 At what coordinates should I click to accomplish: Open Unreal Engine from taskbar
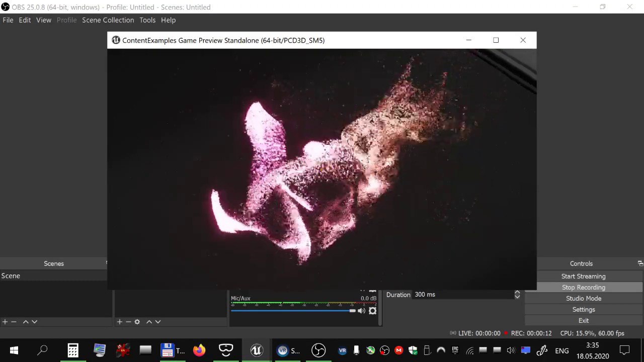pyautogui.click(x=257, y=350)
